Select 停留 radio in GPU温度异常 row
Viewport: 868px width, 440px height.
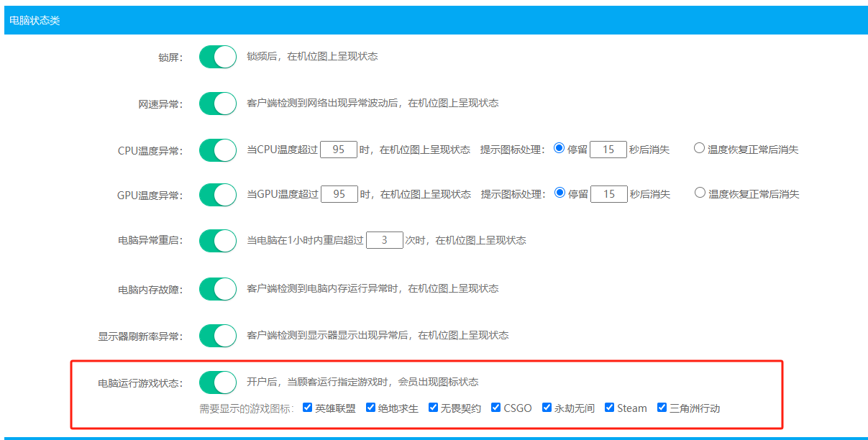[x=559, y=193]
